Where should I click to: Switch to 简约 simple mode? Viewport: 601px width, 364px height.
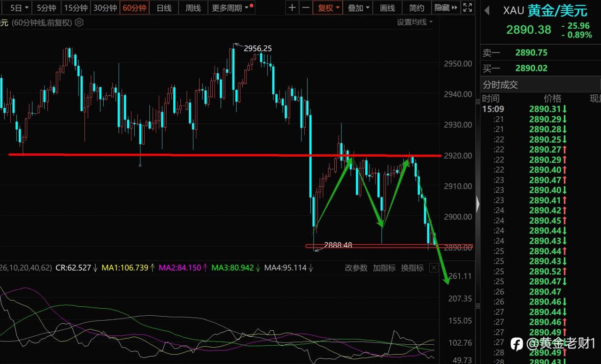[416, 8]
